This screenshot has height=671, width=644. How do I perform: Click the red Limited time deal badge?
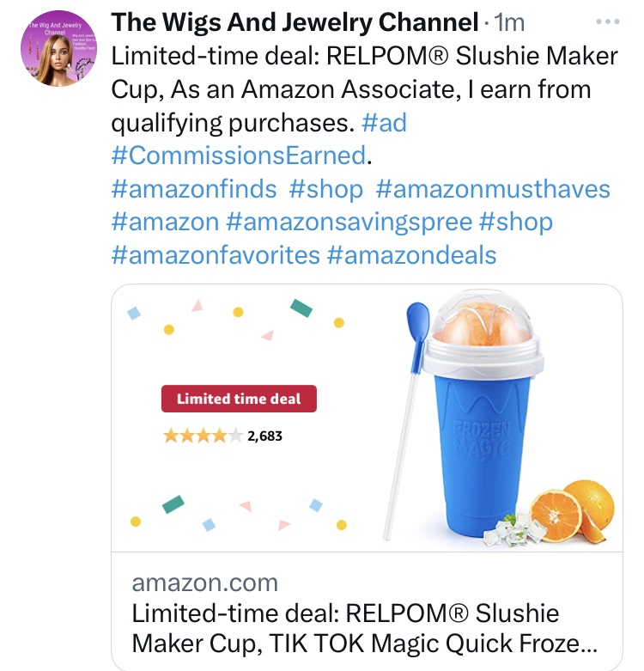point(239,399)
